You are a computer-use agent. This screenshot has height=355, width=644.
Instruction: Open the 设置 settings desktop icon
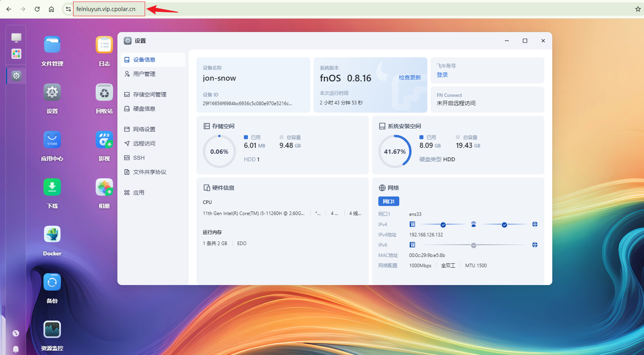[x=52, y=92]
